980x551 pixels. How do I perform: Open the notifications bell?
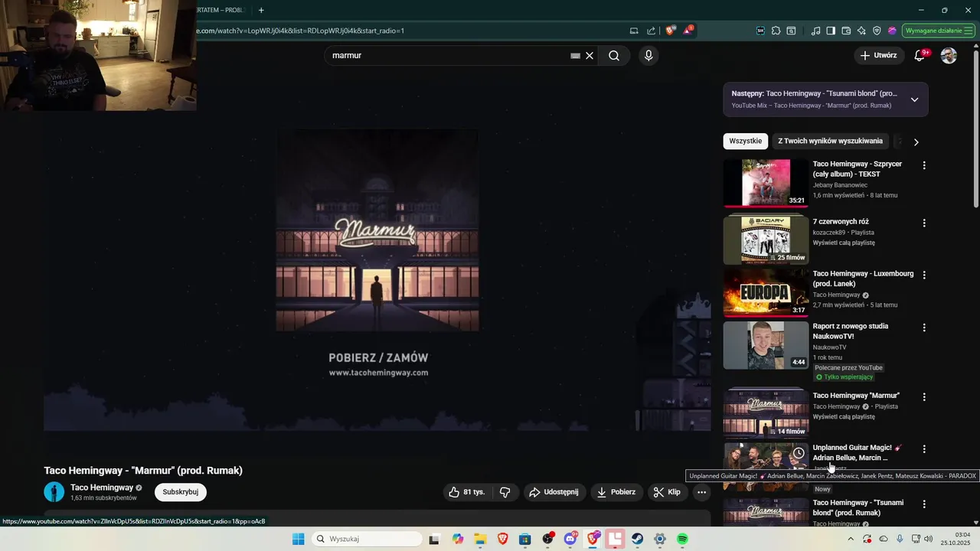920,56
